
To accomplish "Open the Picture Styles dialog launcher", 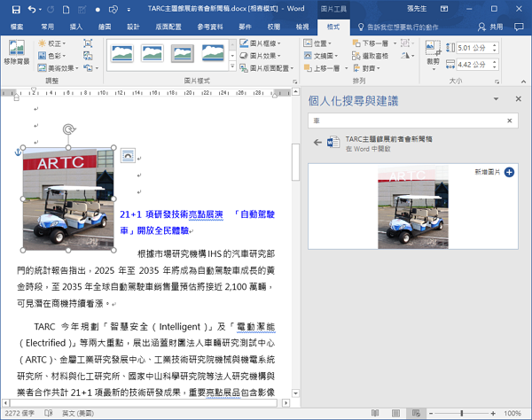I will 295,82.
